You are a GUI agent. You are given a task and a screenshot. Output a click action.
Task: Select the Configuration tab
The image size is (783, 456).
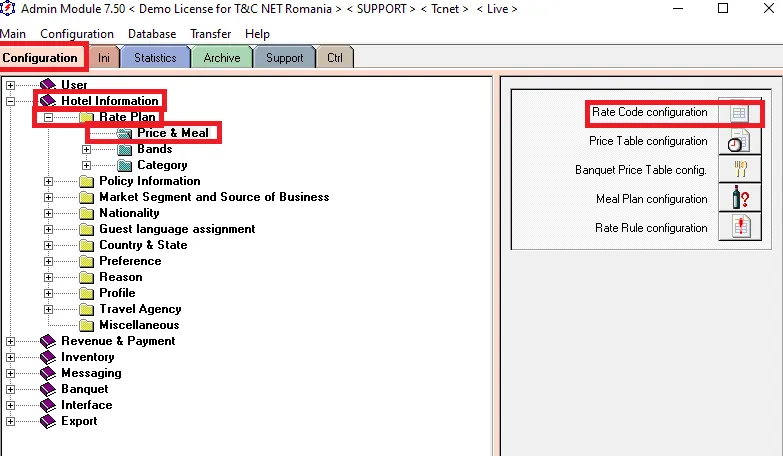pyautogui.click(x=40, y=57)
